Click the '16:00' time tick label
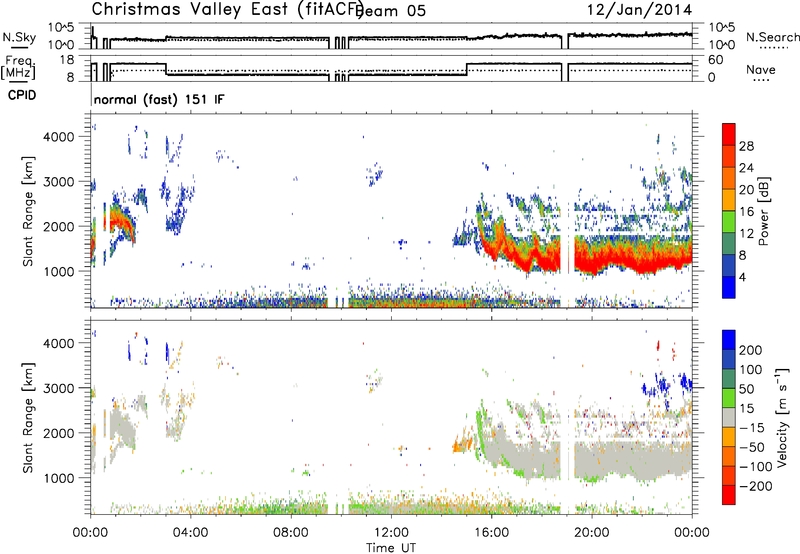This screenshot has height=554, width=800. (491, 533)
